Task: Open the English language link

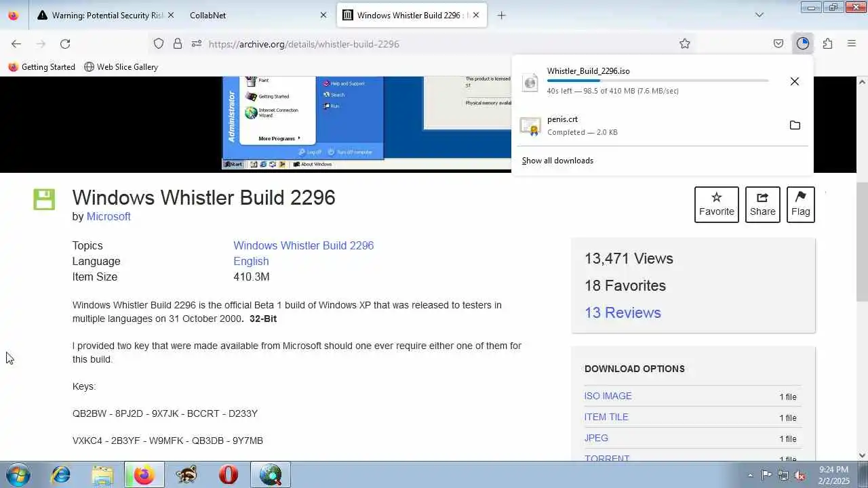Action: [251, 261]
